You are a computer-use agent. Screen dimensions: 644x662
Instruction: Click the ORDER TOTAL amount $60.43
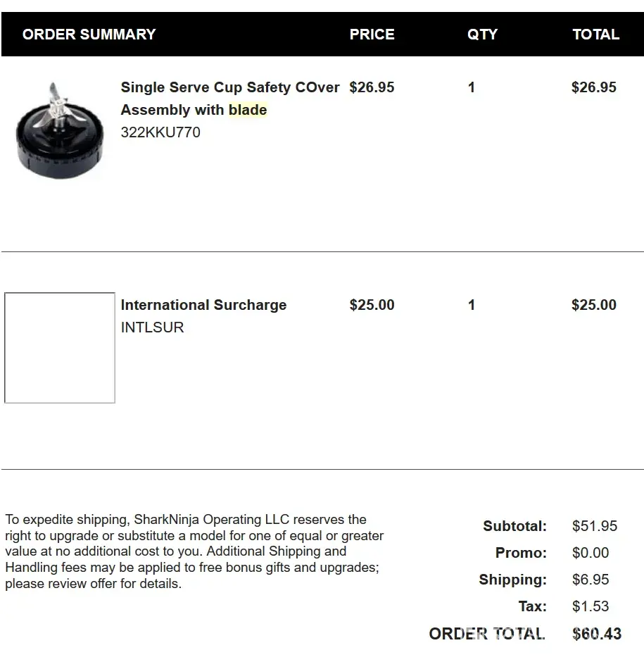(x=597, y=634)
